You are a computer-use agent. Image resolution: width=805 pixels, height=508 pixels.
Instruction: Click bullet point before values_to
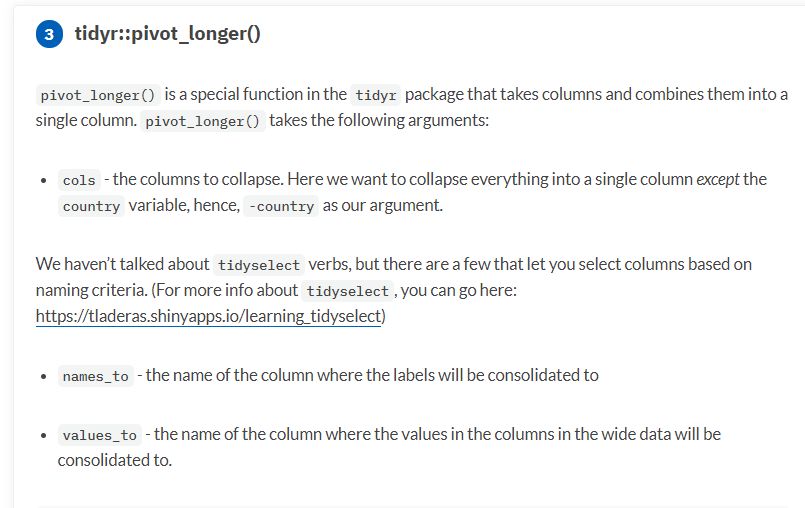(44, 436)
